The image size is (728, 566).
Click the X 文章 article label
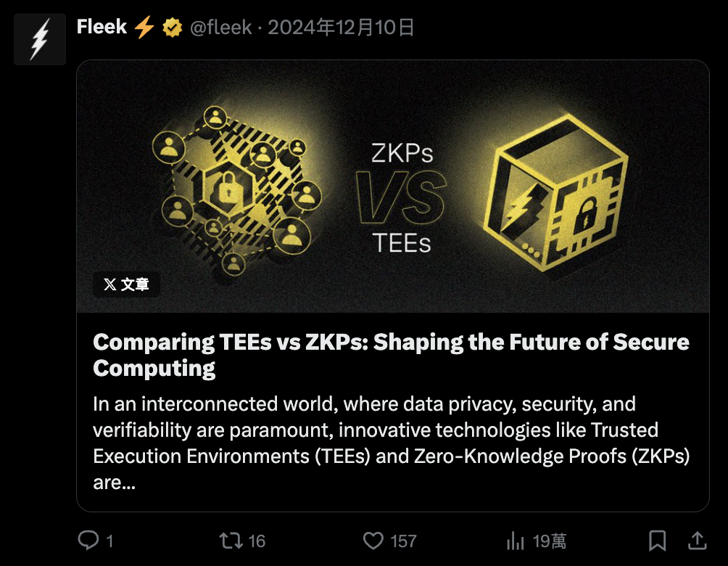pyautogui.click(x=126, y=284)
